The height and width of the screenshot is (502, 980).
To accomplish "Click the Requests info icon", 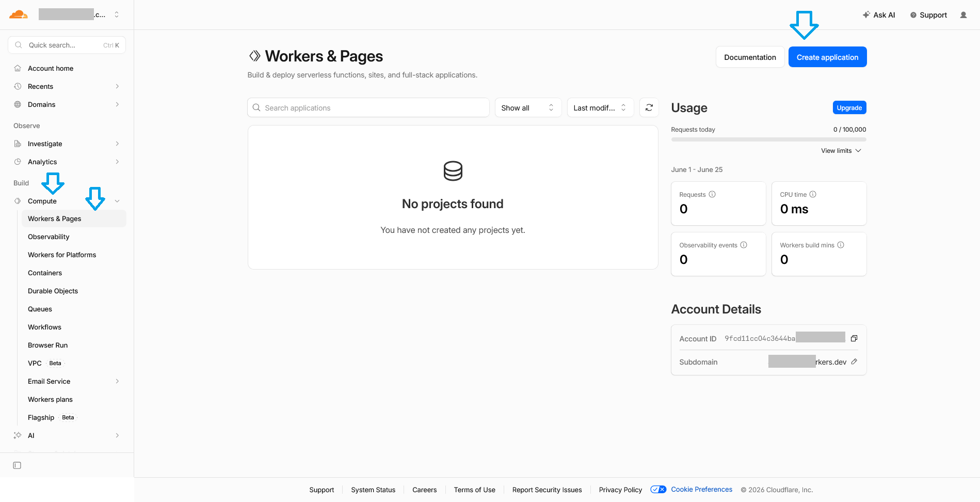I will coord(712,194).
